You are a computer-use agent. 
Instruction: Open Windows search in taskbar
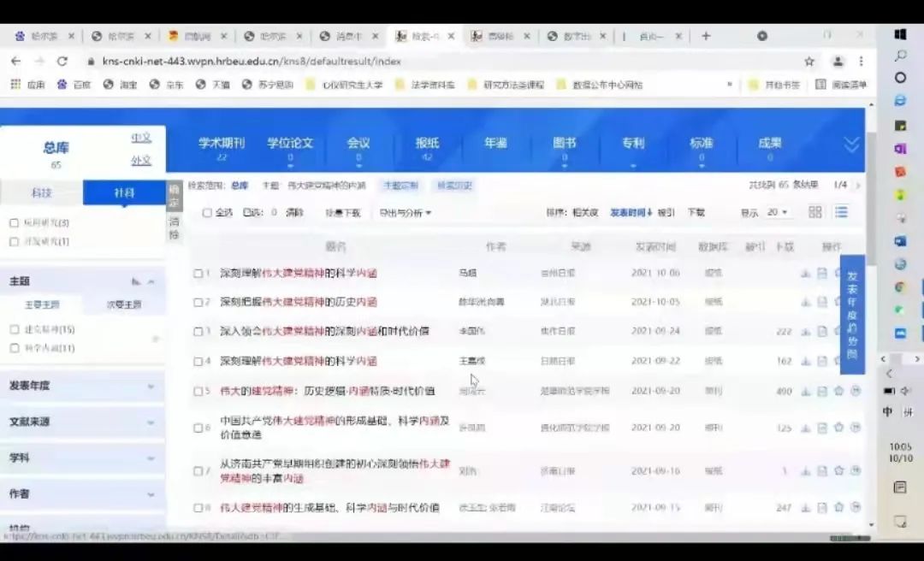point(900,56)
